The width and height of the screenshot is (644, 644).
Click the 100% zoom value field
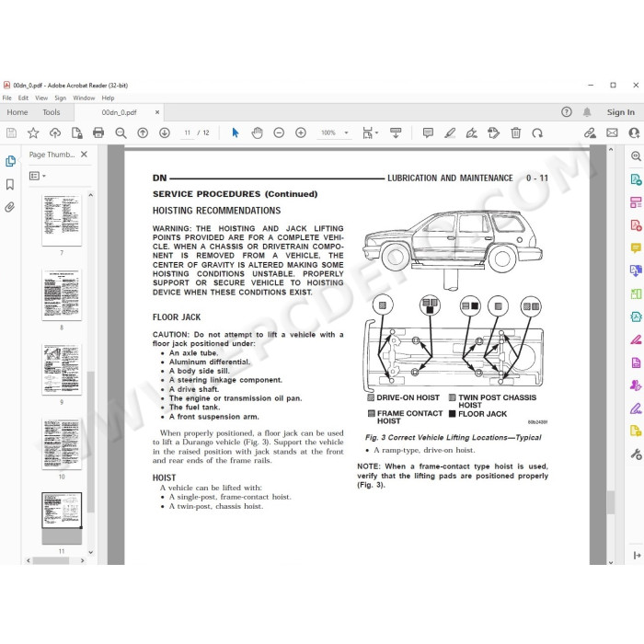[328, 132]
